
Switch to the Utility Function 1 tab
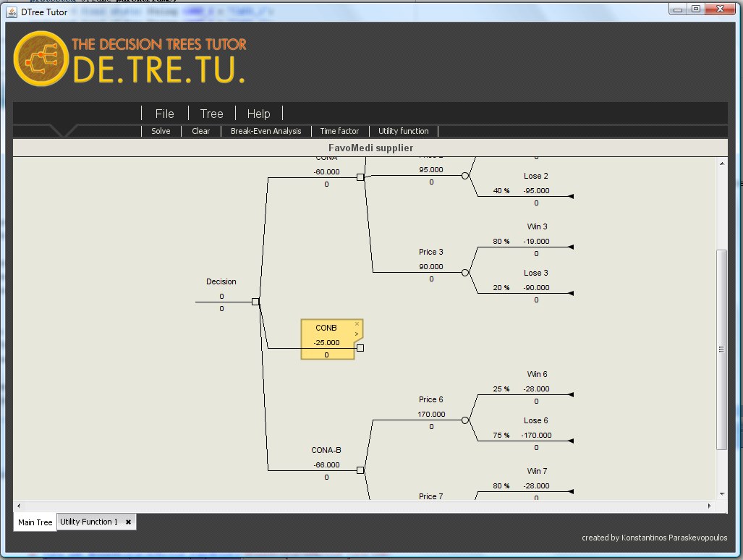tap(88, 522)
